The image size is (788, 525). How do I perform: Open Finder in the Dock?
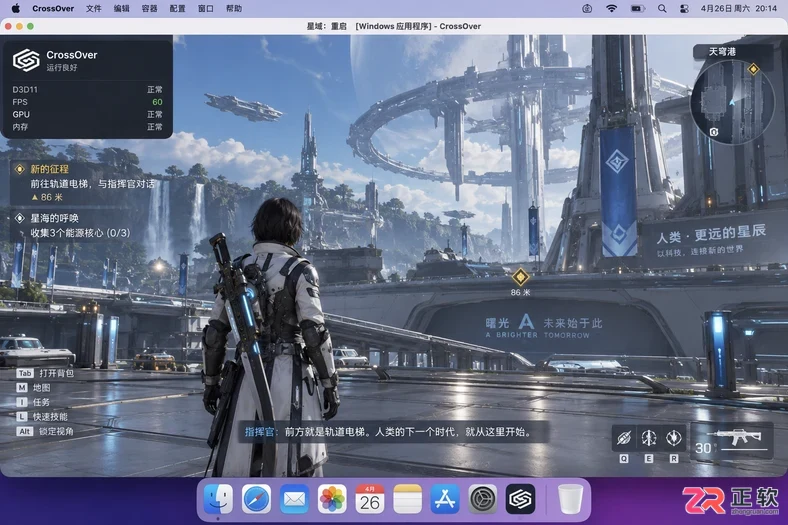(x=218, y=499)
